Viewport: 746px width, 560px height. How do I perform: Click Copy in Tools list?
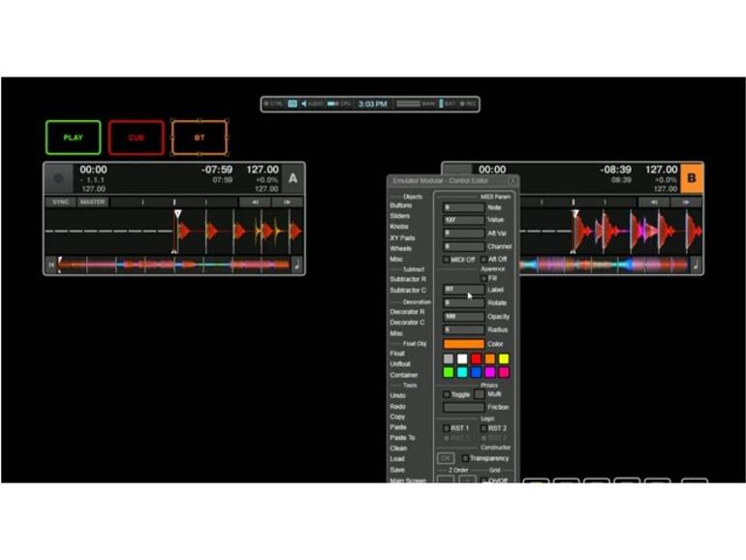pos(397,417)
